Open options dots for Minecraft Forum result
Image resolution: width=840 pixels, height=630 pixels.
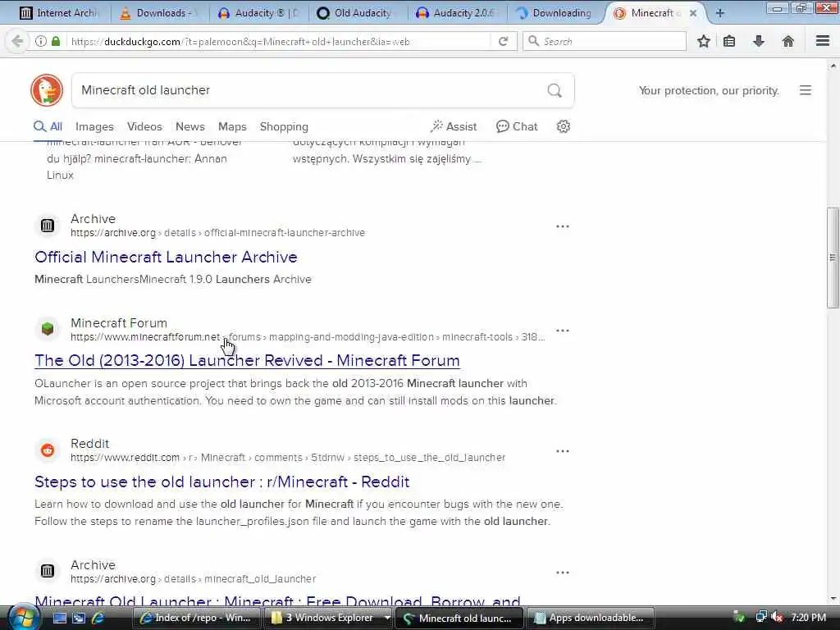563,331
